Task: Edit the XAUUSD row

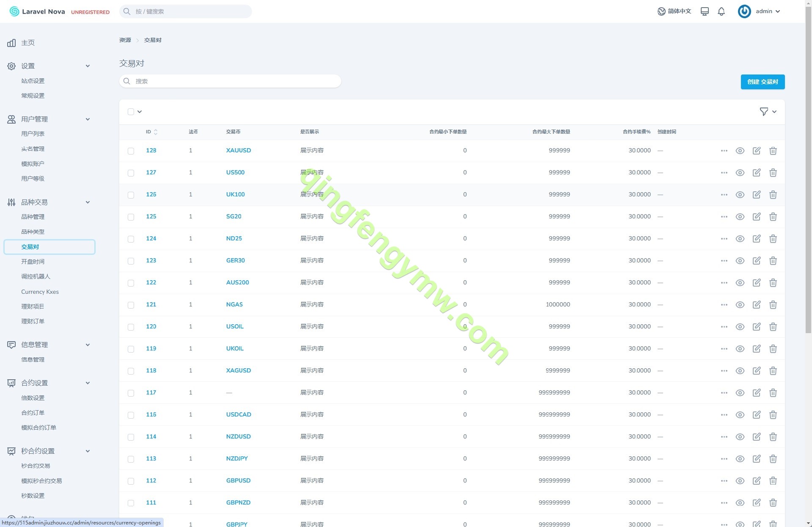Action: point(757,151)
